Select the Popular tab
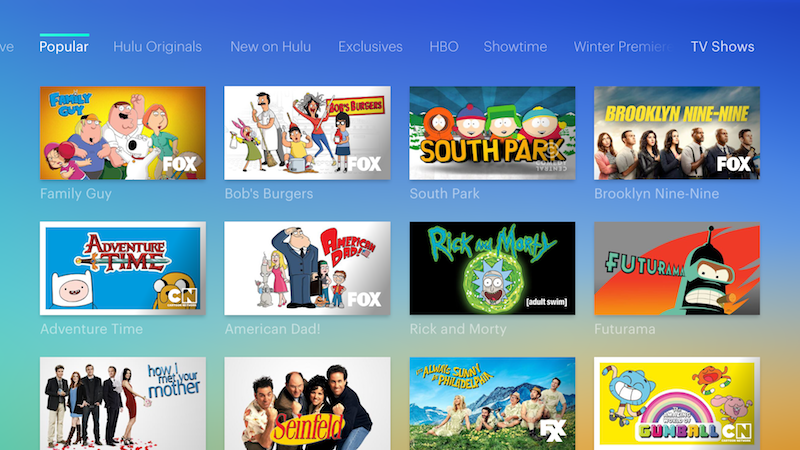The image size is (800, 450). 64,46
